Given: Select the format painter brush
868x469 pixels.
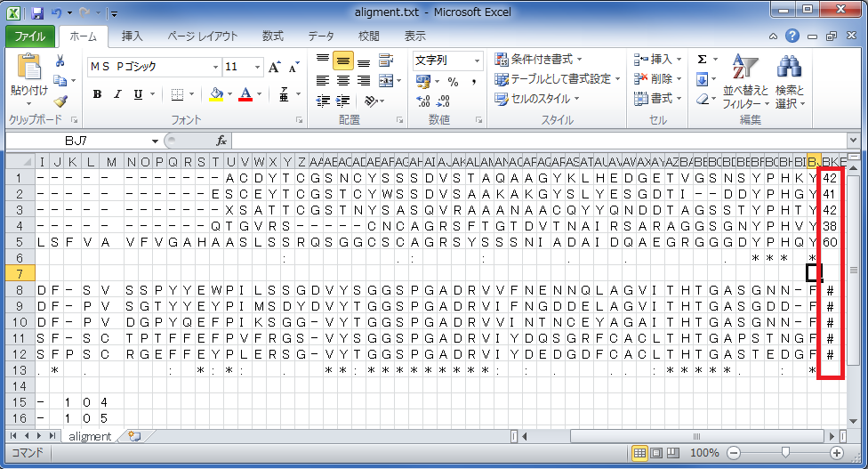Looking at the screenshot, I should [x=60, y=101].
